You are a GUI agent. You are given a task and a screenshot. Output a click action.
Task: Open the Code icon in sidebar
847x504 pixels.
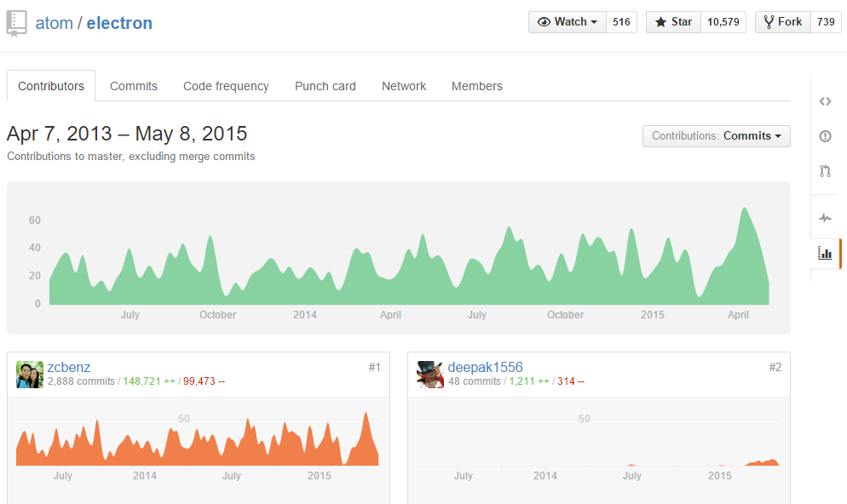click(825, 101)
